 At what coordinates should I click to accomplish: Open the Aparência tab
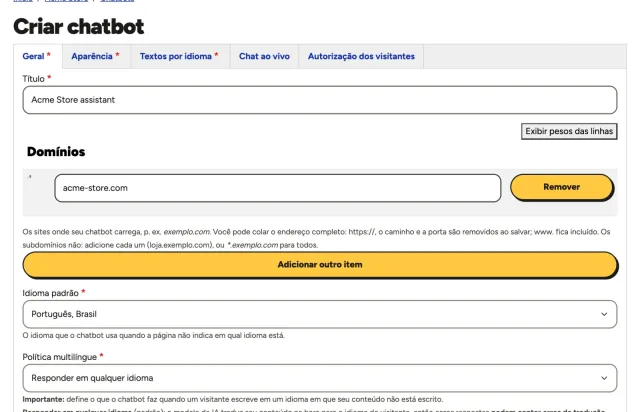point(96,56)
